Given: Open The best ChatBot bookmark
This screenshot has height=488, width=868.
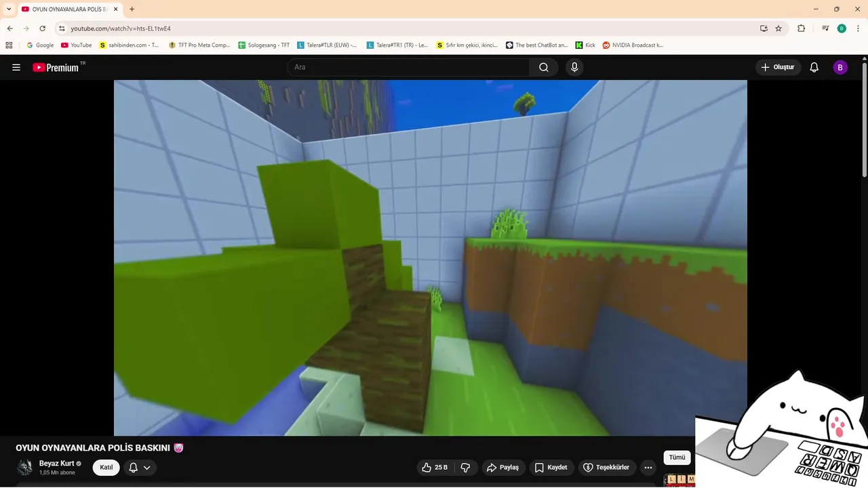Looking at the screenshot, I should pos(537,45).
